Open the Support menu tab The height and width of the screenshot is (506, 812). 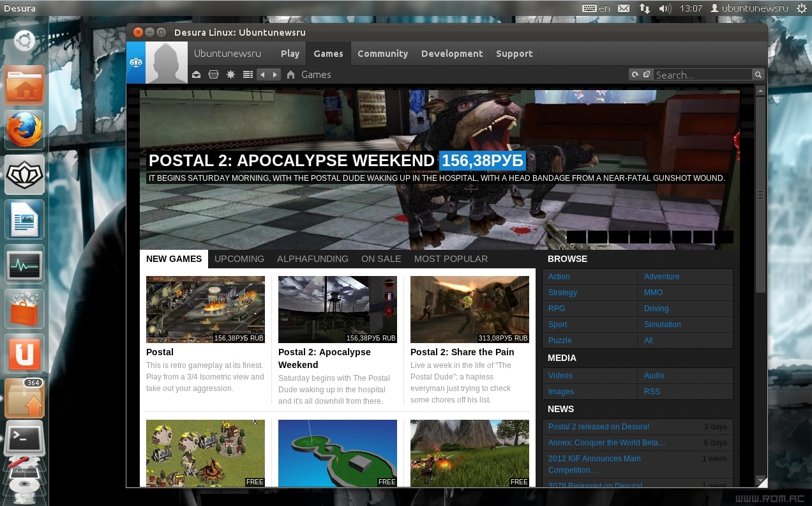[x=514, y=54]
